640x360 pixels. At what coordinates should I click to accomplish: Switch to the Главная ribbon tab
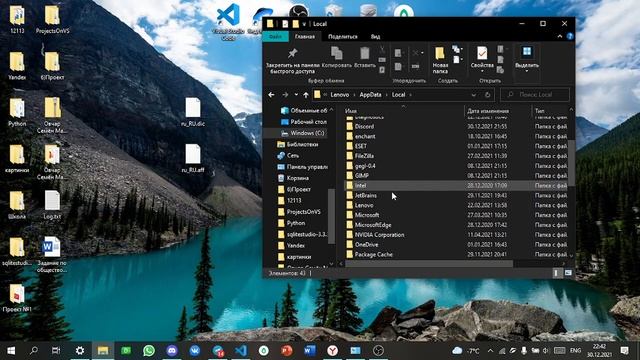305,37
